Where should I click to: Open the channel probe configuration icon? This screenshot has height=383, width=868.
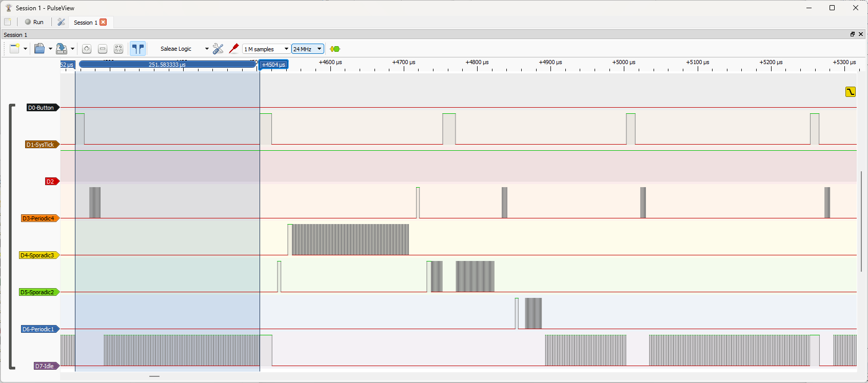234,49
